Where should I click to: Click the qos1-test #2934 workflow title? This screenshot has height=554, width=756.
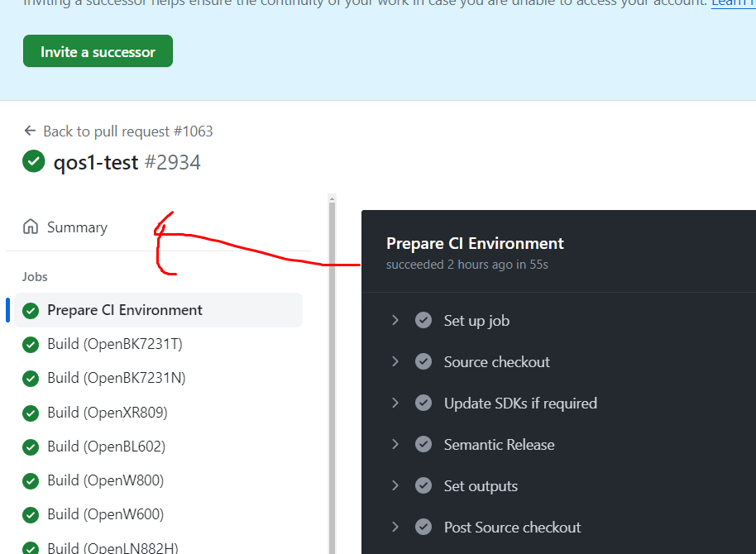tap(127, 162)
